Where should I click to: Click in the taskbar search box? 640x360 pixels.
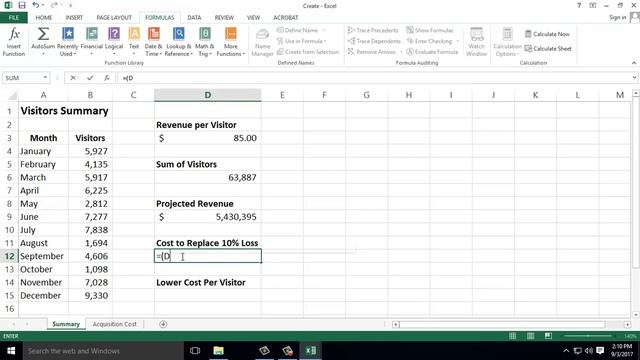coord(102,351)
